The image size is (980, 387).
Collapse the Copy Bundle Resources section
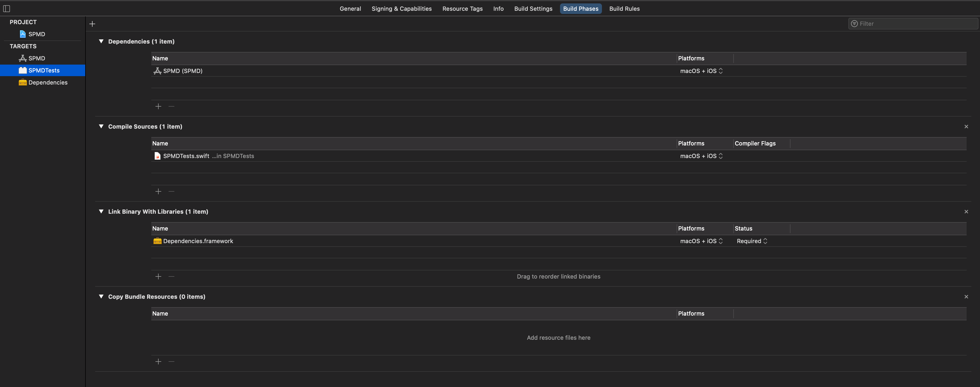(x=101, y=296)
